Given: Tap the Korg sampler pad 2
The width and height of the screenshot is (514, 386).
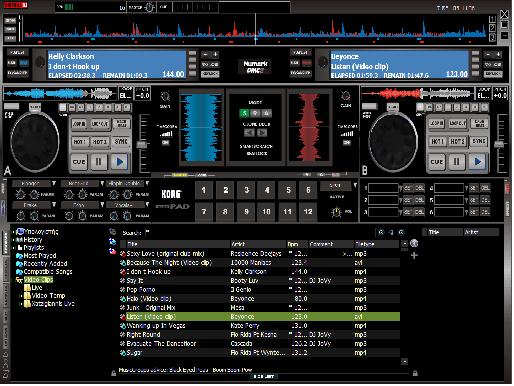Looking at the screenshot, I should point(226,190).
